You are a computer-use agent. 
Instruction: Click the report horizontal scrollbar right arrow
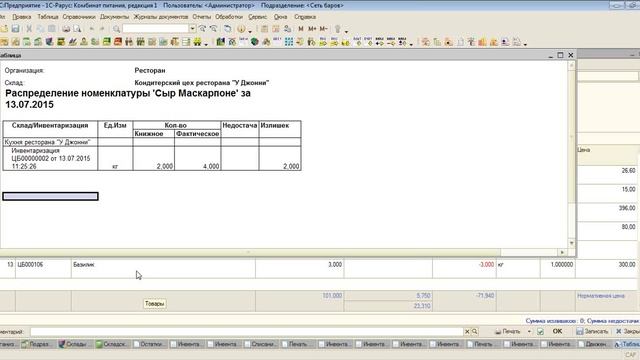562,253
